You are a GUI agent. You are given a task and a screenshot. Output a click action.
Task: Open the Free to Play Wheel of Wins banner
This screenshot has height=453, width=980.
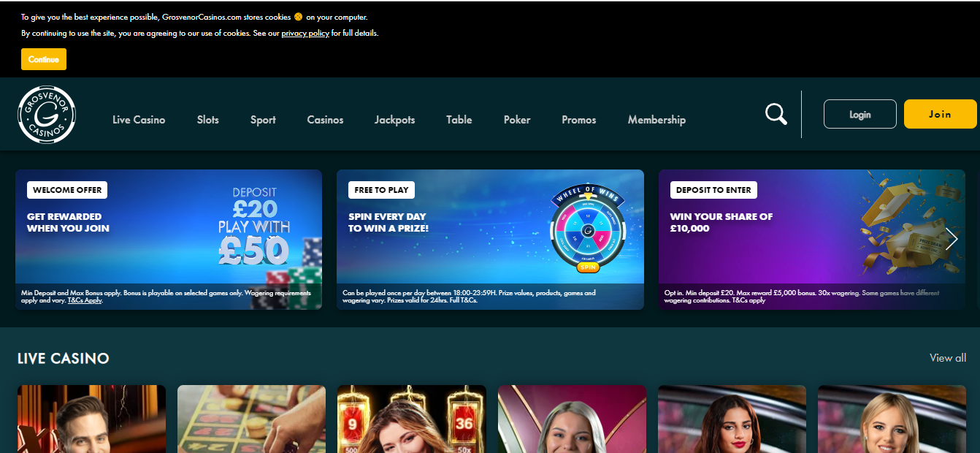pos(490,240)
